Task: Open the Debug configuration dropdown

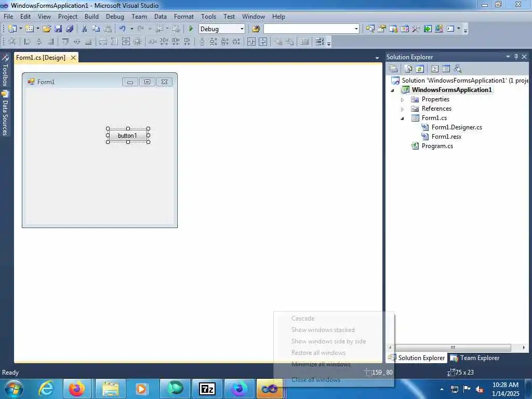Action: [242, 29]
